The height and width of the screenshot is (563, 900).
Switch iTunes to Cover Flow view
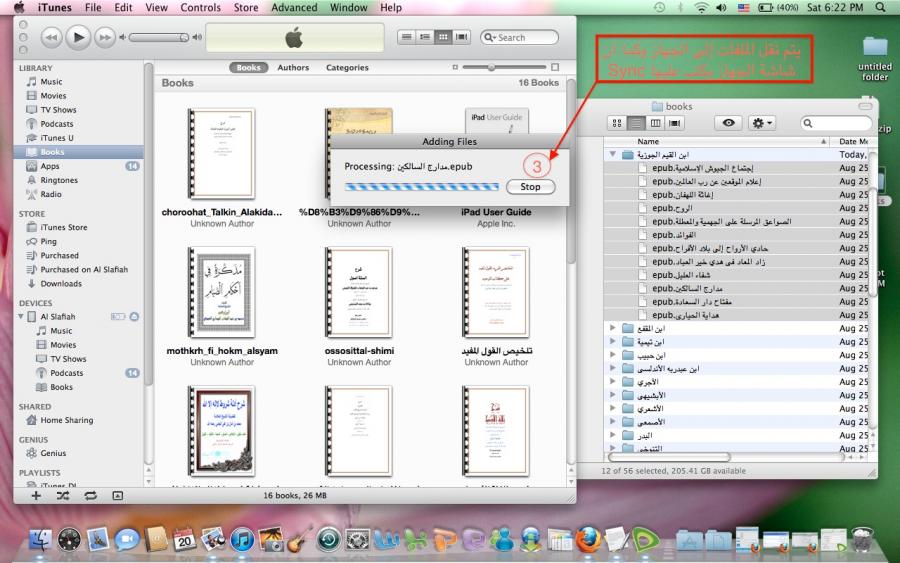click(x=461, y=37)
